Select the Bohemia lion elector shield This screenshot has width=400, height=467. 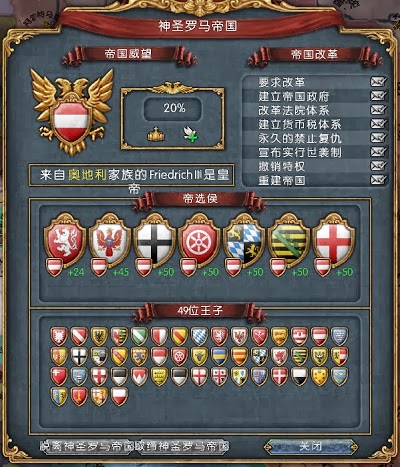[65, 239]
